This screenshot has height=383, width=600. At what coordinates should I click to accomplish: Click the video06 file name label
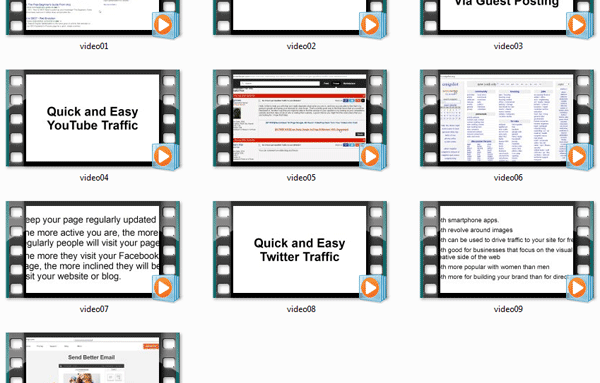click(508, 178)
